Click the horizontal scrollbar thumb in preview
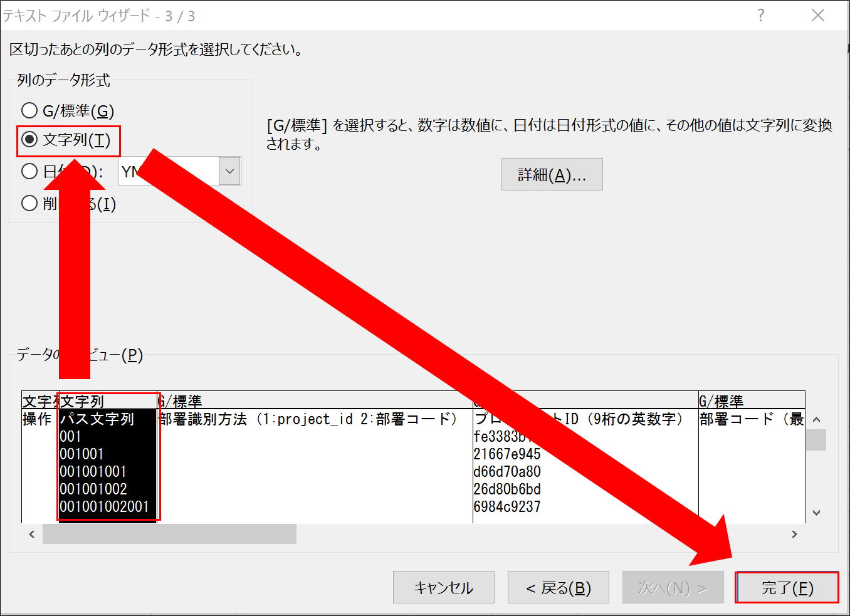Screen dimensions: 850x616 (x=169, y=534)
